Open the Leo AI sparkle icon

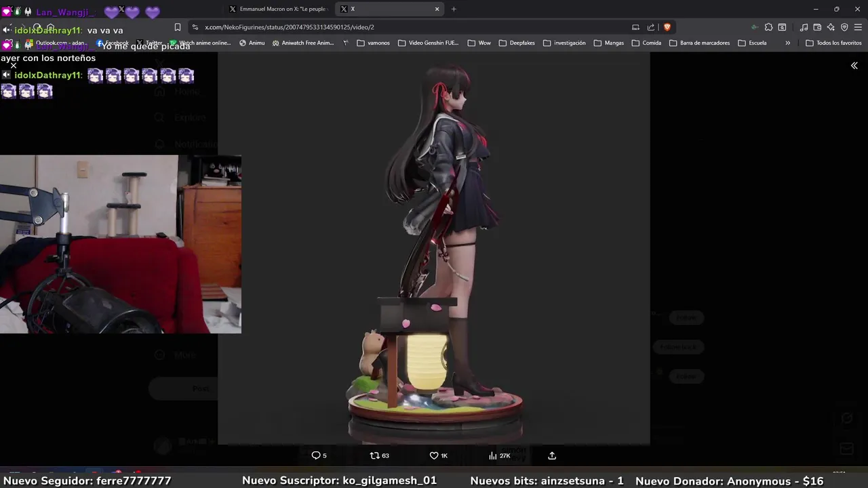pos(831,27)
